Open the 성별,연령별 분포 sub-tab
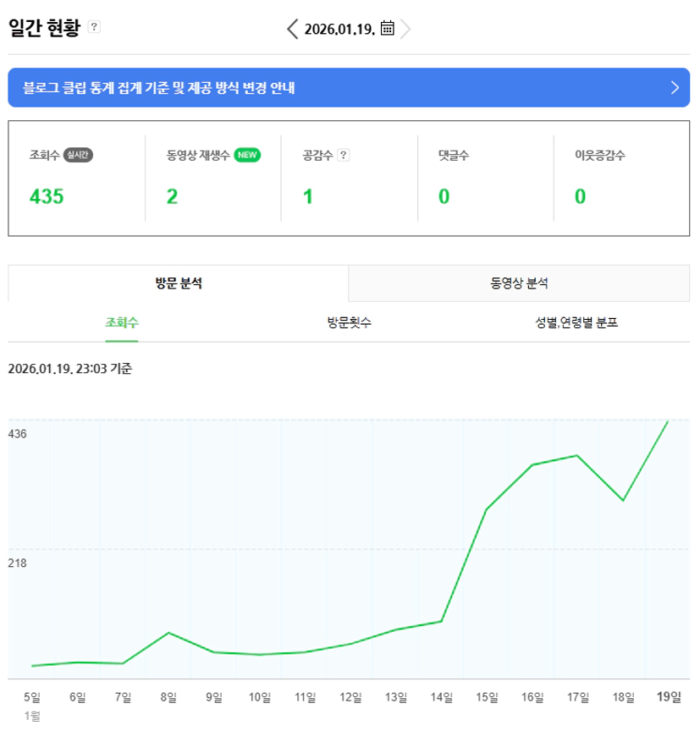This screenshot has height=731, width=700. pos(576,322)
